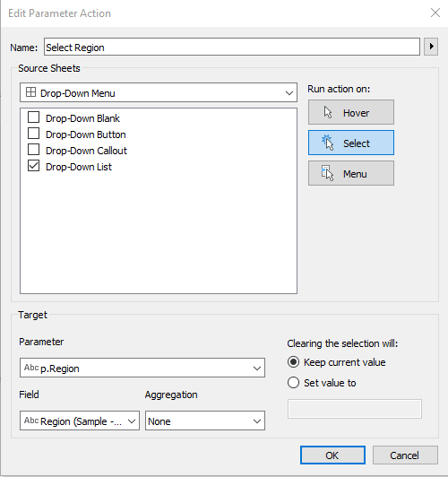Click the Abc icon in the Field box
The image size is (448, 477).
(31, 421)
